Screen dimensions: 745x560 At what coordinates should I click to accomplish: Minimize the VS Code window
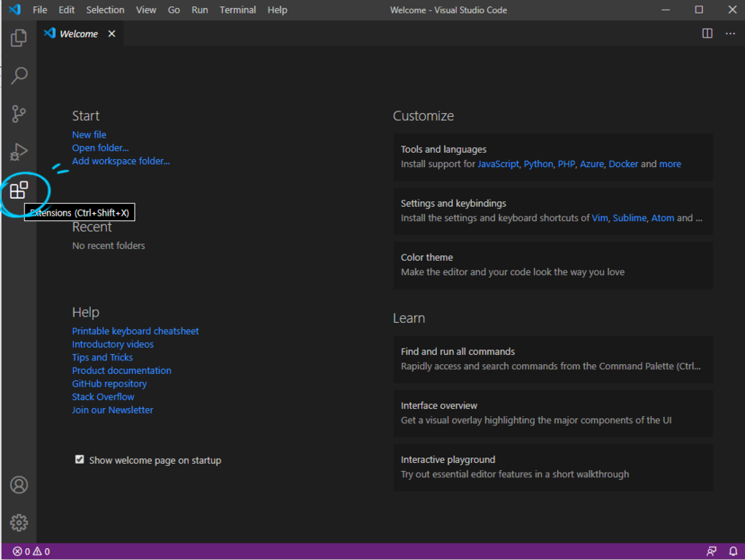pos(665,10)
